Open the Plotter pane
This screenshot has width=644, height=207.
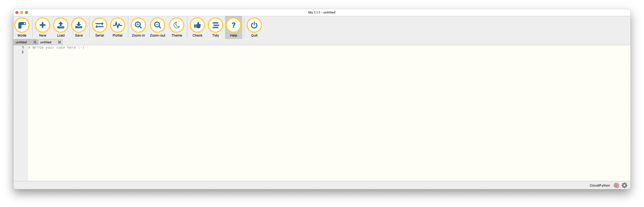pyautogui.click(x=118, y=27)
